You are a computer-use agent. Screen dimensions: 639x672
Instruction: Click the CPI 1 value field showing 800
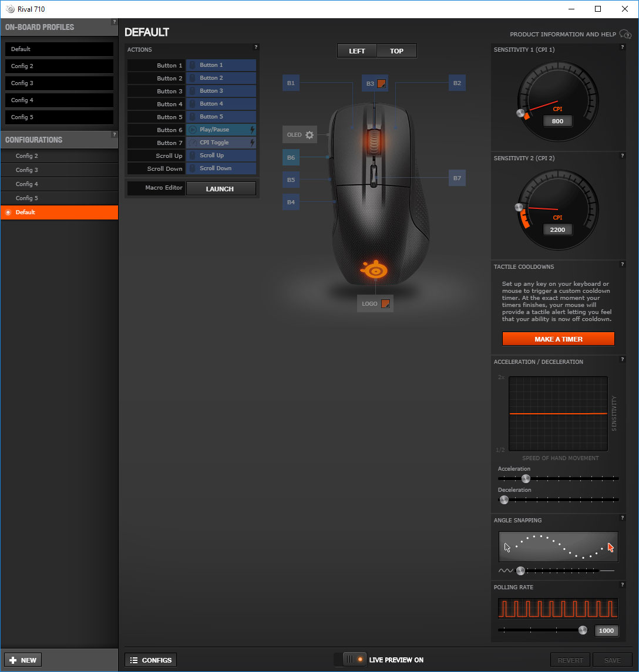click(x=557, y=121)
